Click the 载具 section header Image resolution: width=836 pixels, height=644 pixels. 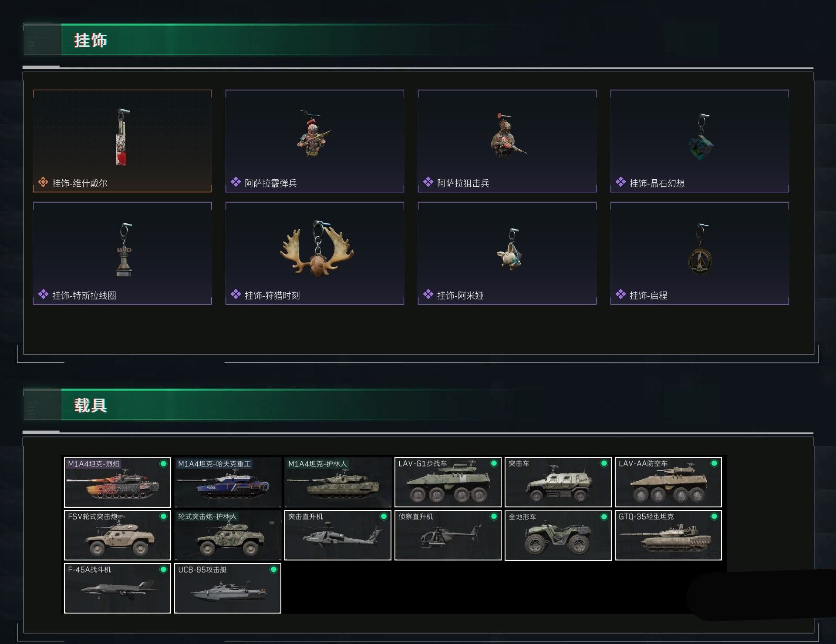[x=91, y=405]
